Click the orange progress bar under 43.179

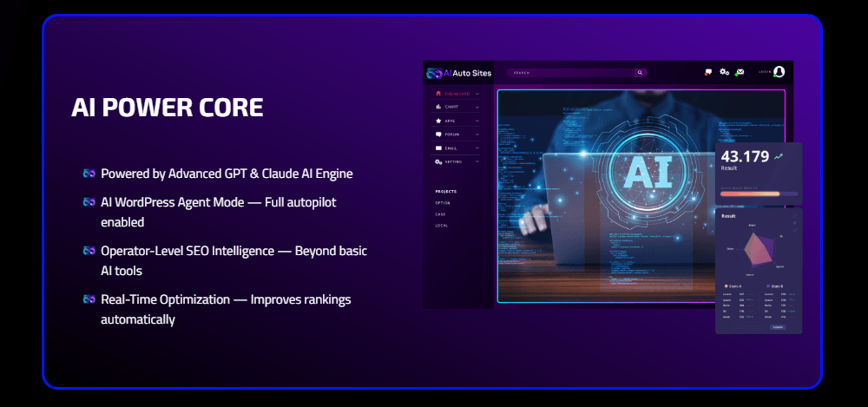[750, 194]
